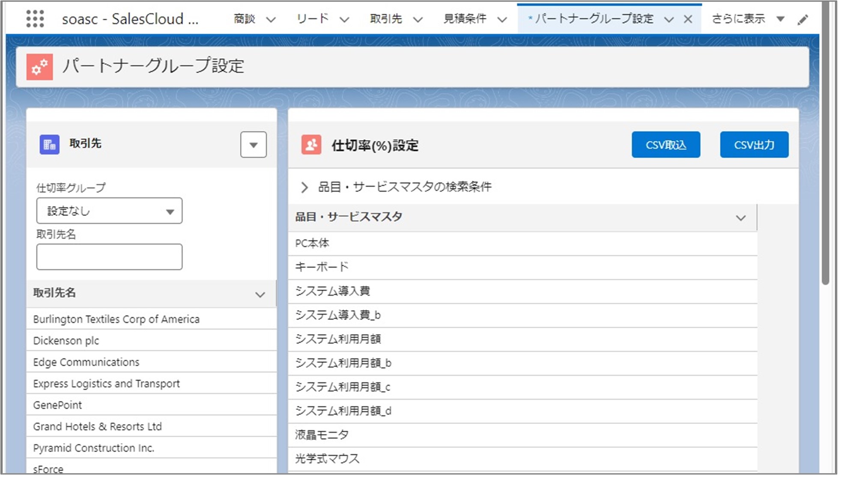
Task: Close the パートナーグループ設定 tab
Action: (688, 19)
